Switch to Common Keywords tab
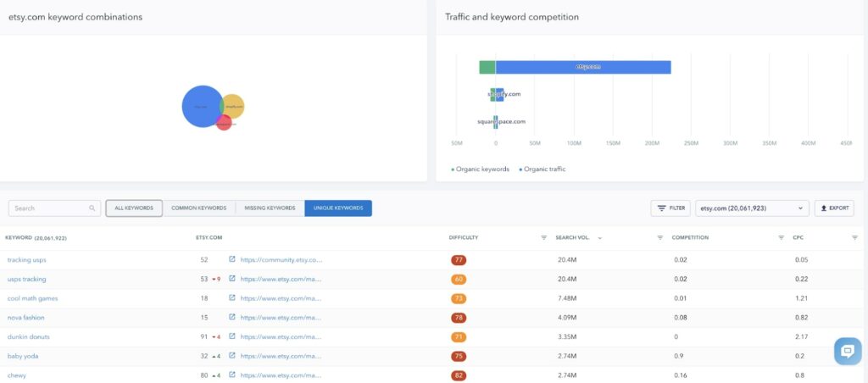Screen dimensions: 868x383 pyautogui.click(x=198, y=208)
